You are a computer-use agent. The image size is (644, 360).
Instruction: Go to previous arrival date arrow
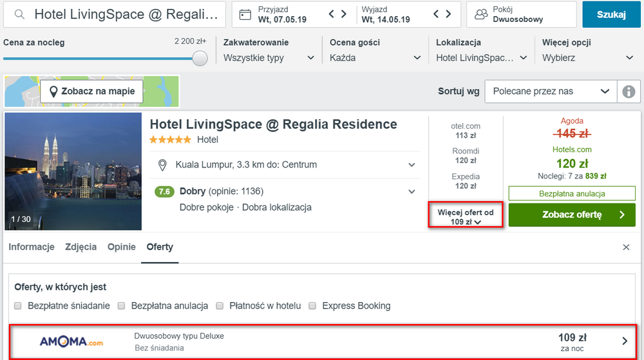tap(332, 14)
